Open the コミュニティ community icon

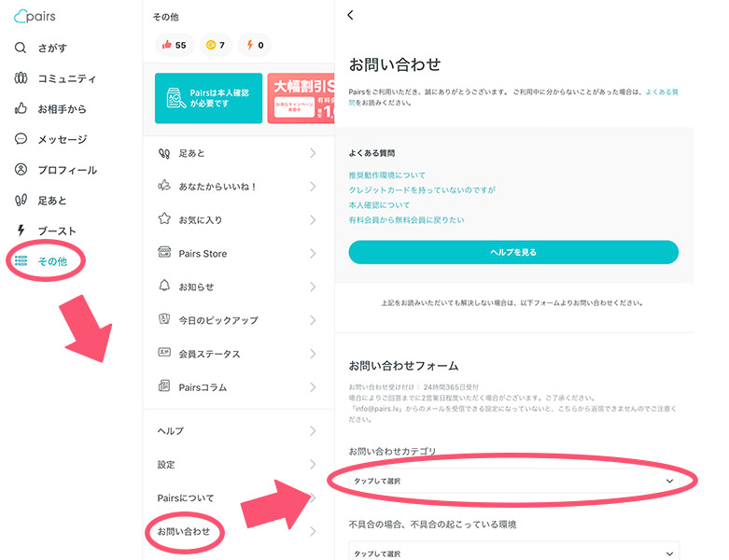(x=21, y=78)
